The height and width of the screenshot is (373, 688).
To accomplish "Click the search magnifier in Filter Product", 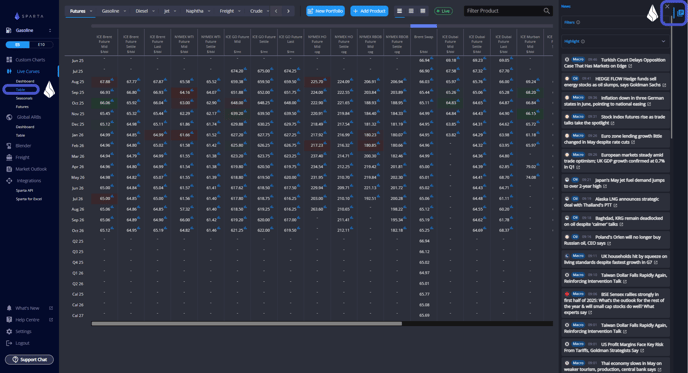I will [547, 11].
